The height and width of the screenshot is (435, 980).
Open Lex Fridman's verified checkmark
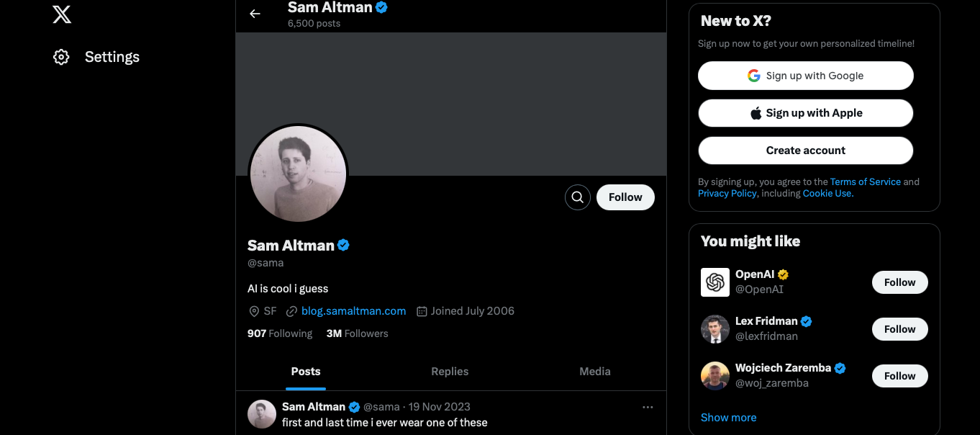805,320
